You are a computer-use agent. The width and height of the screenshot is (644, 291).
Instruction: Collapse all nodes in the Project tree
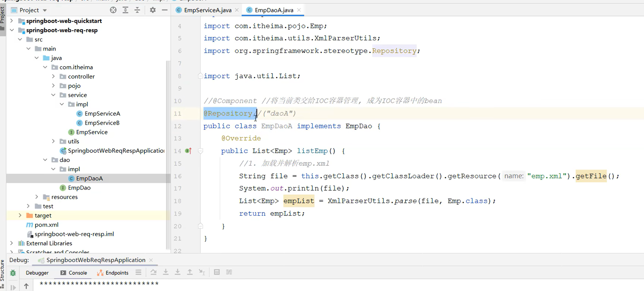[137, 10]
